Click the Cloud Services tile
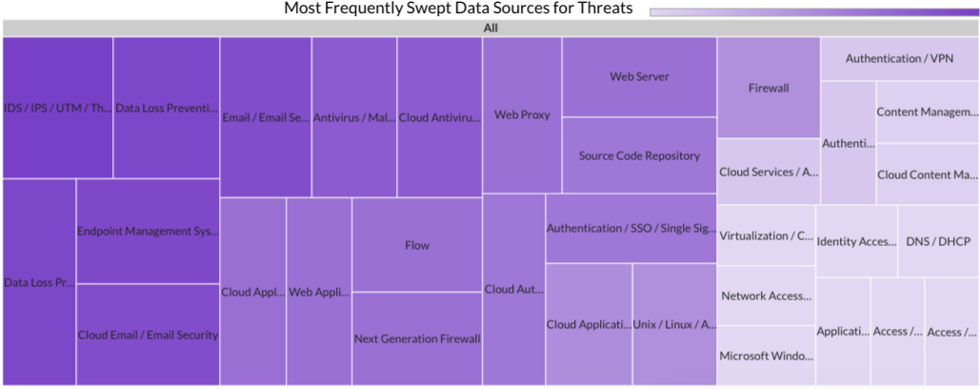The height and width of the screenshot is (389, 980). (x=769, y=172)
